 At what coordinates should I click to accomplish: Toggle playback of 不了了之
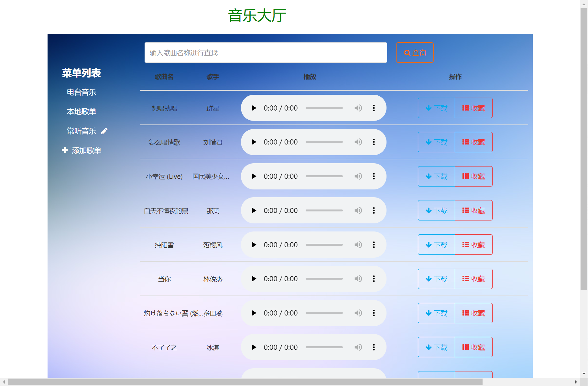click(x=254, y=347)
